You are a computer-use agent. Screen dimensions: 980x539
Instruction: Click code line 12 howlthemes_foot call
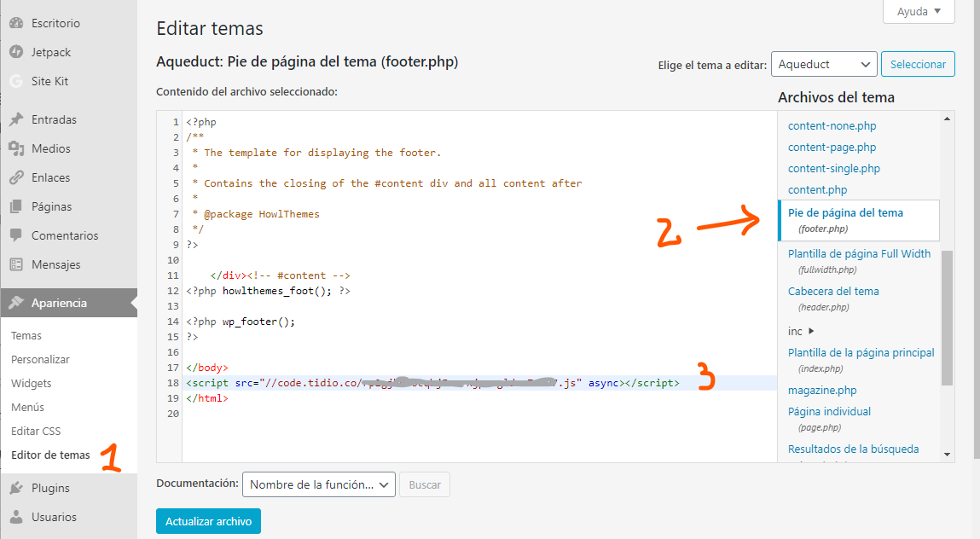point(268,291)
